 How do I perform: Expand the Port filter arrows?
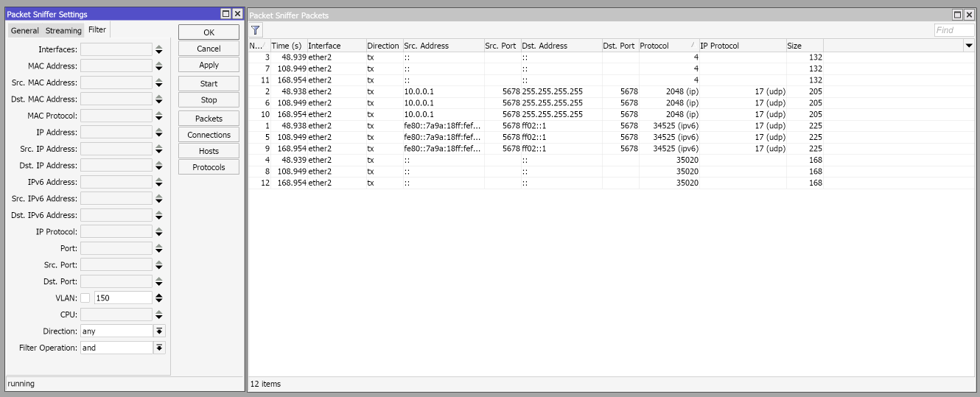(158, 248)
